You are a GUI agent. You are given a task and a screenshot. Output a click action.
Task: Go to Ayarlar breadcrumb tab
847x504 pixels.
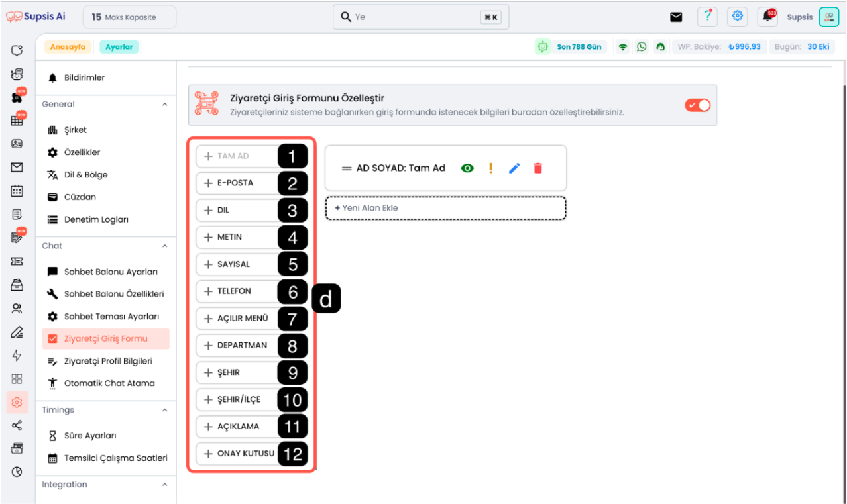[x=119, y=47]
